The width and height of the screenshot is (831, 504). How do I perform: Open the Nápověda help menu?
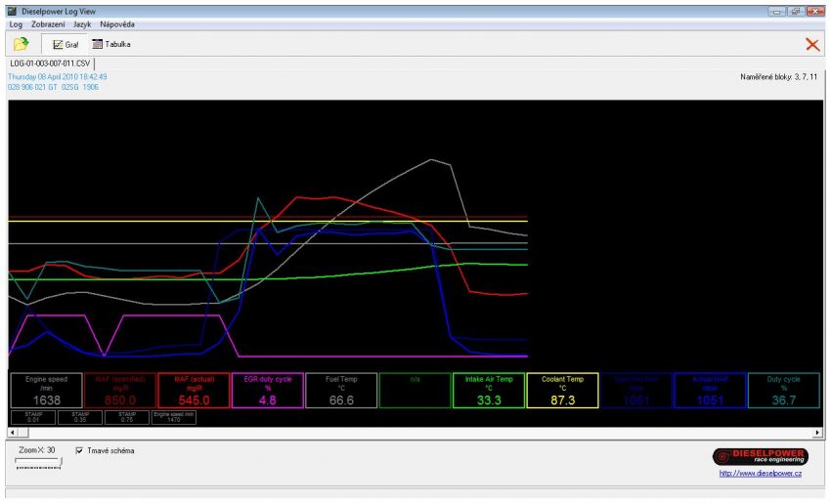coord(117,23)
